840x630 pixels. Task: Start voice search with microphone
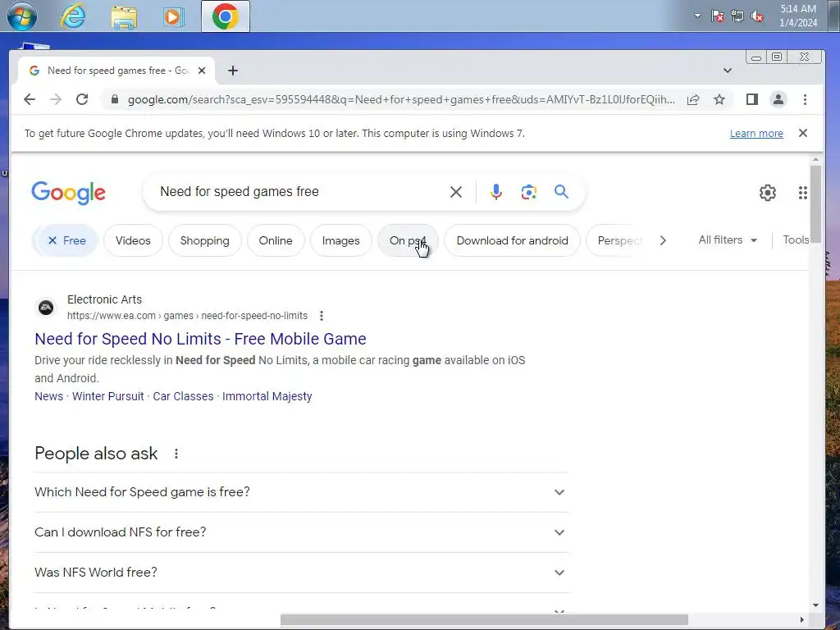click(496, 192)
